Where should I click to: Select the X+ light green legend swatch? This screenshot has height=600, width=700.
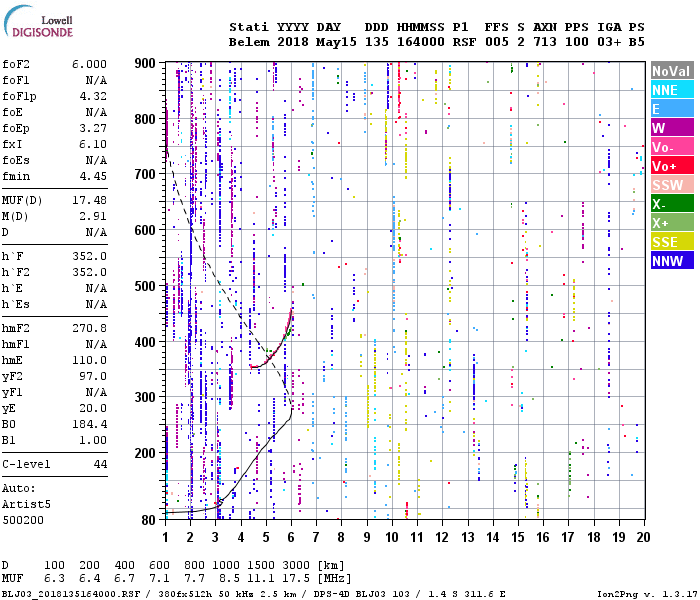pyautogui.click(x=672, y=222)
